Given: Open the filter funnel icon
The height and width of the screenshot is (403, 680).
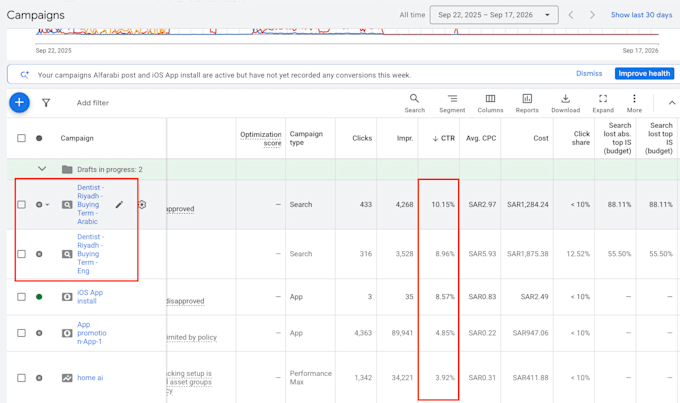Looking at the screenshot, I should 46,103.
